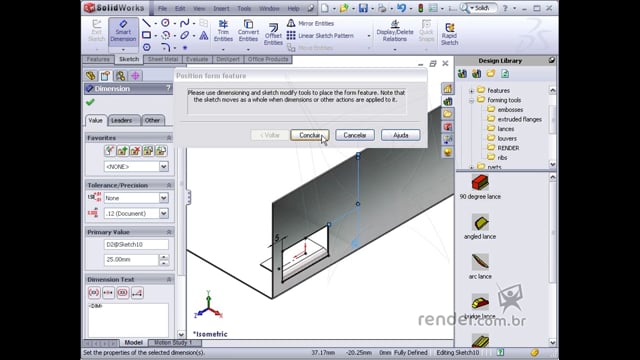The image size is (640, 360).
Task: Collapse the forming tools folder
Action: tap(471, 100)
